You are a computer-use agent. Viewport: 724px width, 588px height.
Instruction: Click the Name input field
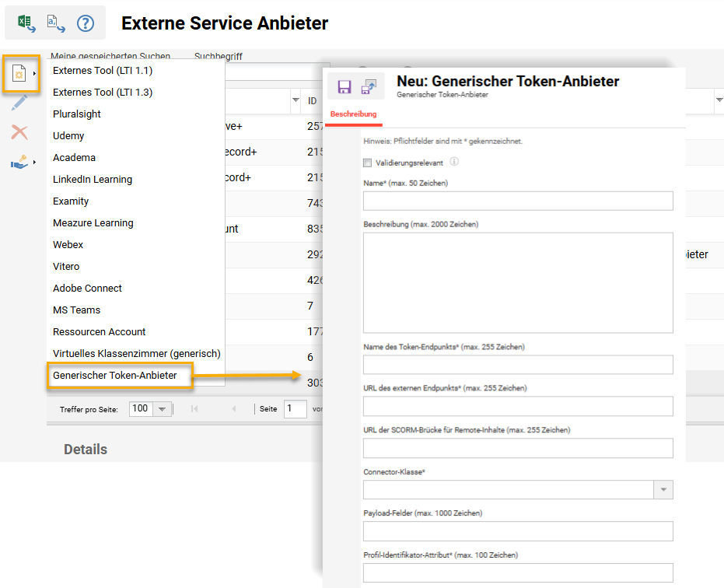(517, 201)
